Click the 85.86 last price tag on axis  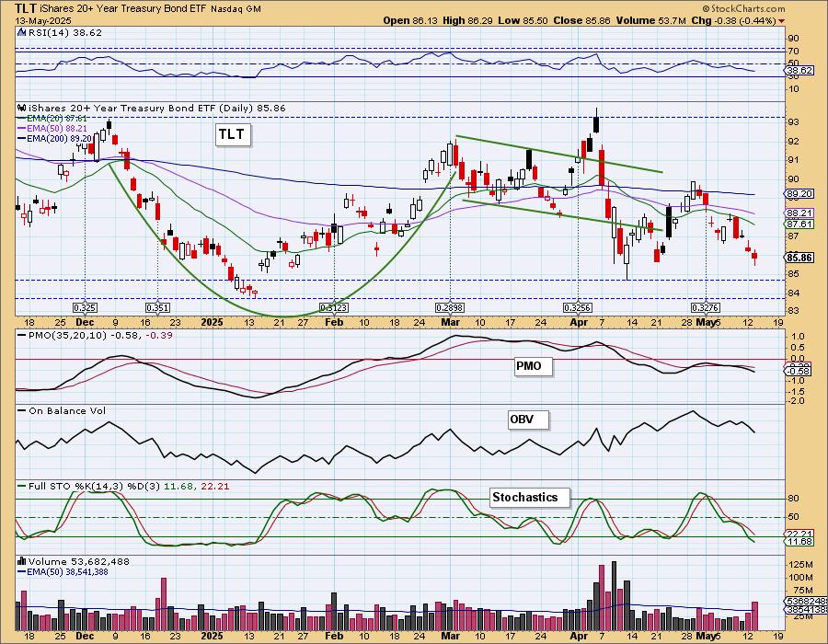[799, 258]
